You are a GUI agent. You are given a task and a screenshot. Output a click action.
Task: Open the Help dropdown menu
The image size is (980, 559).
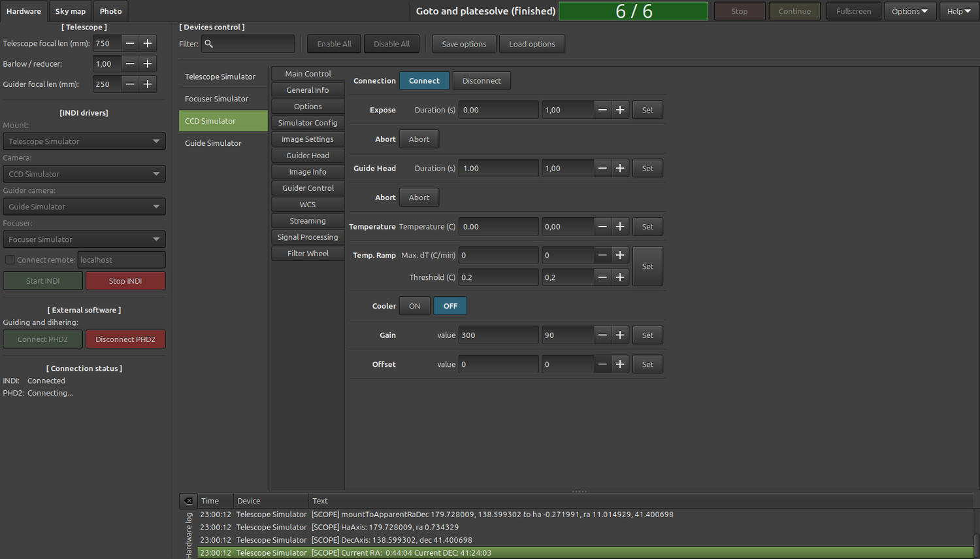coord(959,11)
